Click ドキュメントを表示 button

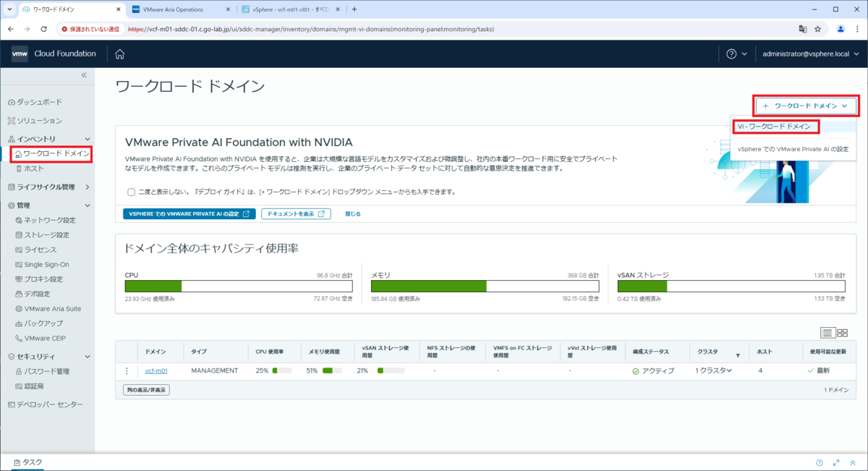point(296,214)
